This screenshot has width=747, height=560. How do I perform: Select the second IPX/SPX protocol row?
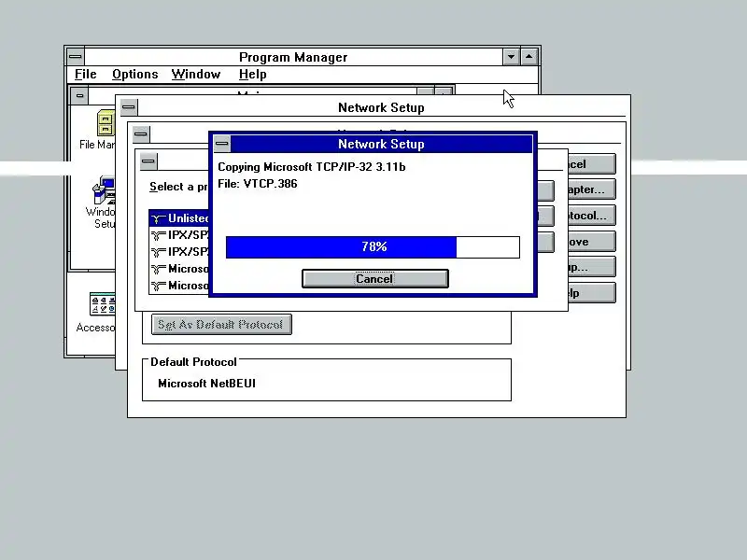pyautogui.click(x=179, y=251)
